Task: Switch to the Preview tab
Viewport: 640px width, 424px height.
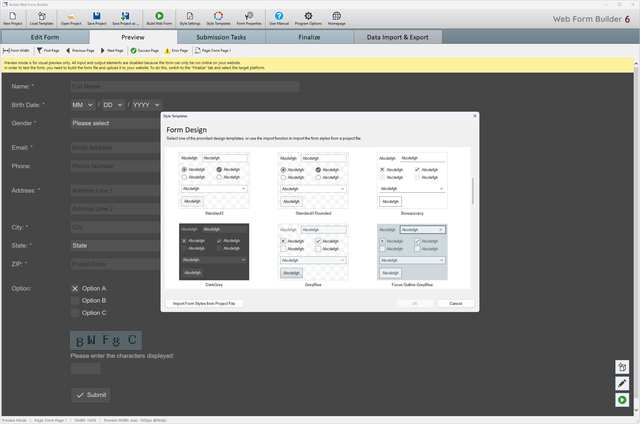Action: [x=133, y=37]
